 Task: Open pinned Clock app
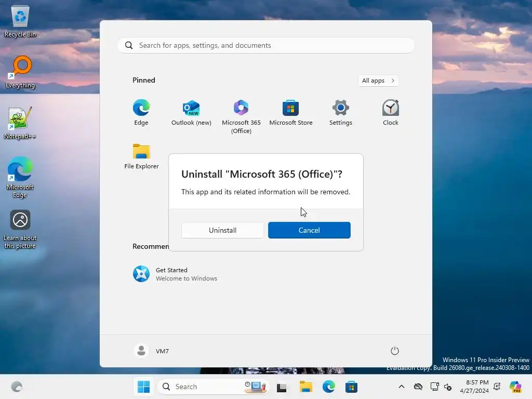pos(391,113)
